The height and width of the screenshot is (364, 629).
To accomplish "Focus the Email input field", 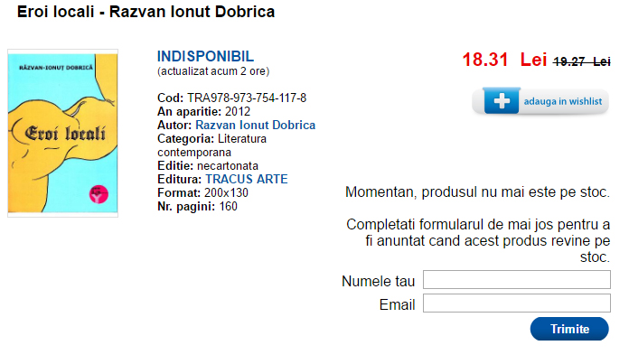I will [x=516, y=303].
